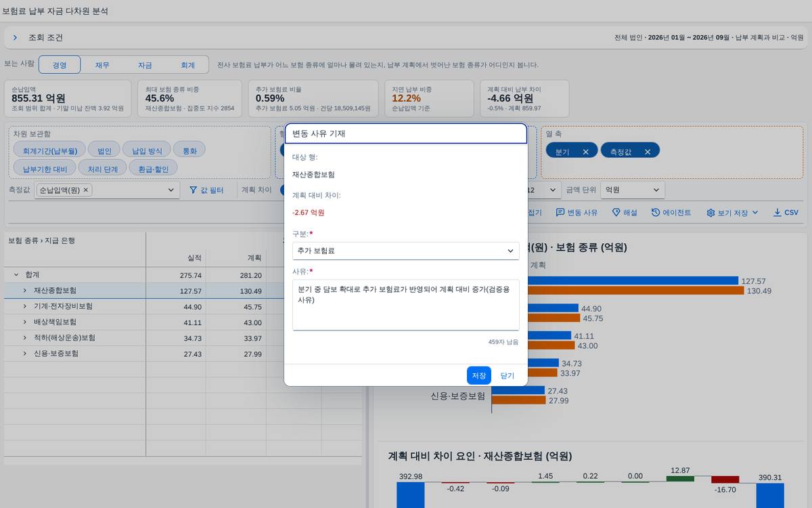Open the 에이전트 history tool

click(x=671, y=212)
